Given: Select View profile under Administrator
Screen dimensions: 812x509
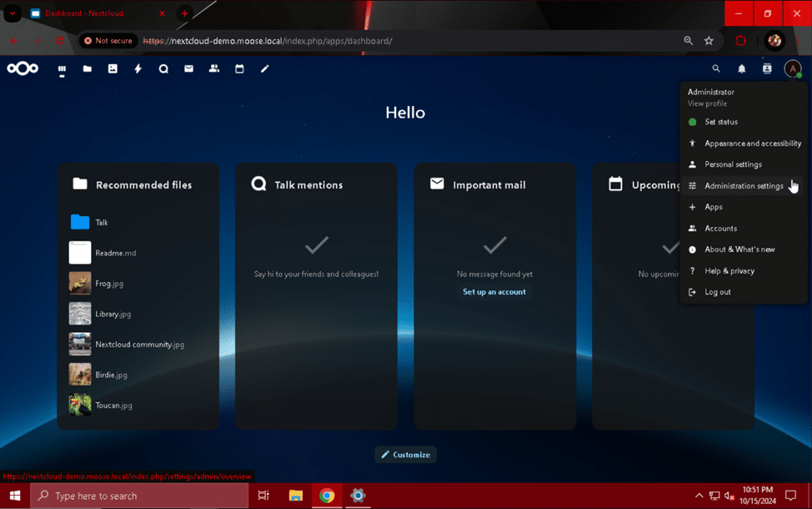Looking at the screenshot, I should click(x=707, y=103).
